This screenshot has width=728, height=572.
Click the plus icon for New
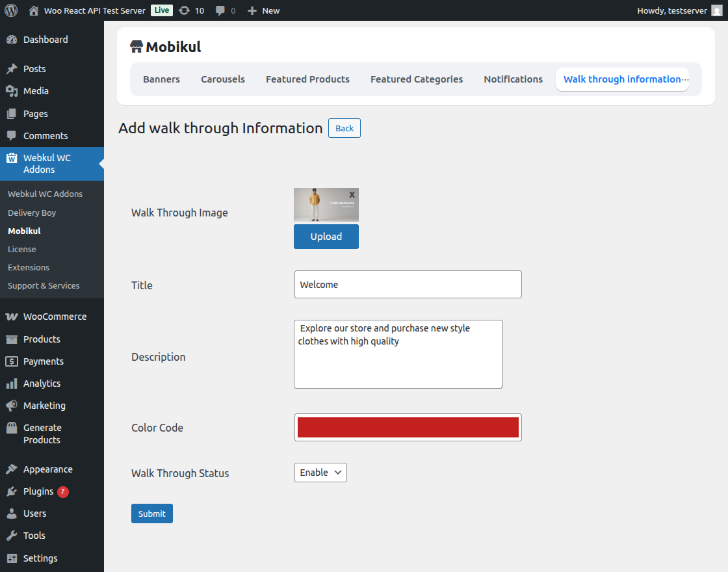[x=252, y=10]
